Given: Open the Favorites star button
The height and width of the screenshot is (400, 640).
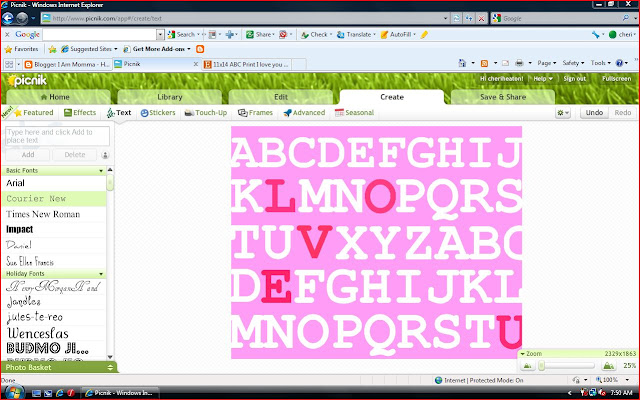Looking at the screenshot, I should pyautogui.click(x=22, y=49).
